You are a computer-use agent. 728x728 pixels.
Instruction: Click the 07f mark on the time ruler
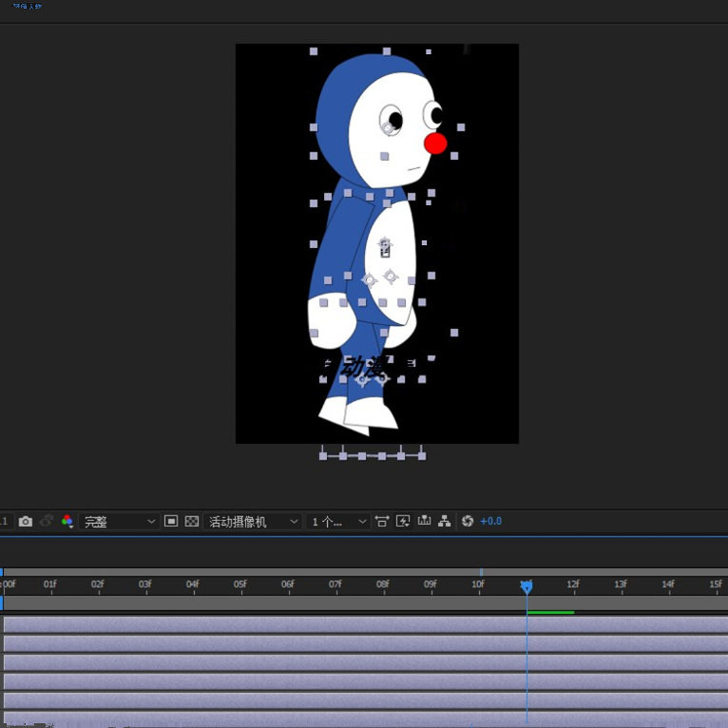click(x=335, y=584)
